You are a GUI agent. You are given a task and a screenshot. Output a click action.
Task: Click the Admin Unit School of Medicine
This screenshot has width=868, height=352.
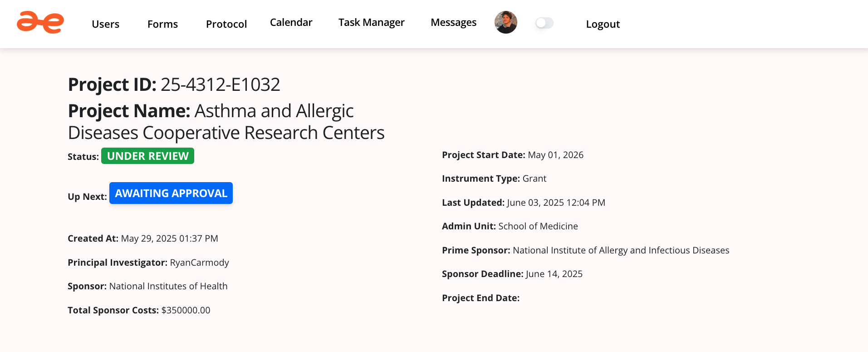pos(538,226)
